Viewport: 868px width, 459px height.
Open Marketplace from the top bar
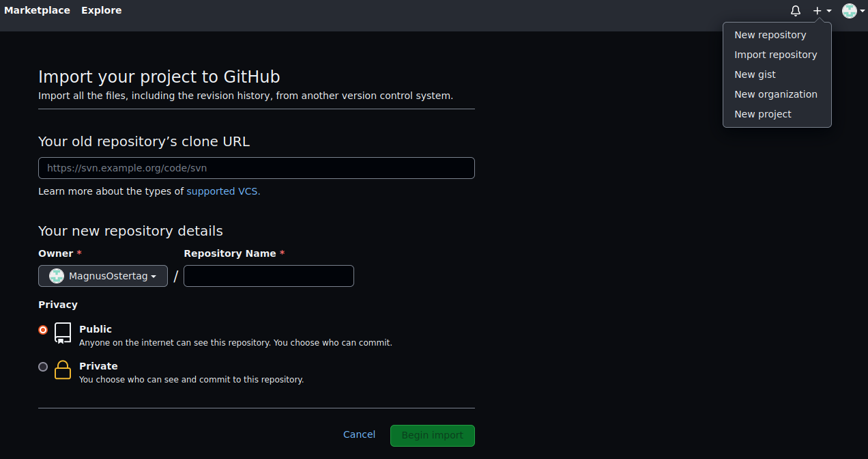37,10
